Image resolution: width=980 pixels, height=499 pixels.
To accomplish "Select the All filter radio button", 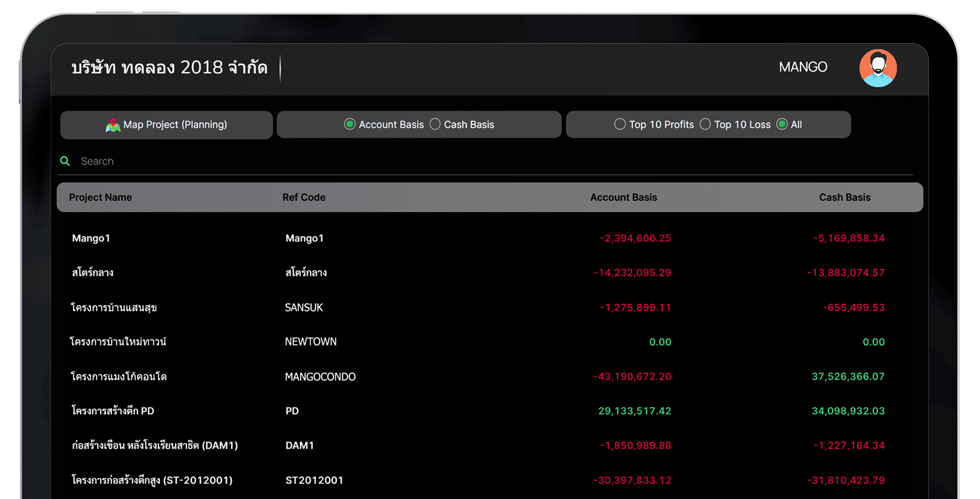I will pyautogui.click(x=782, y=124).
